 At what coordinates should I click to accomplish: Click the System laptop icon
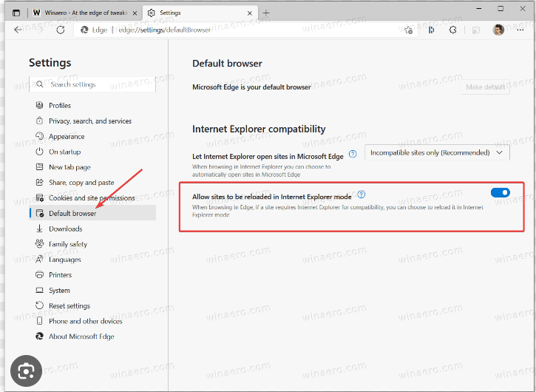point(40,290)
